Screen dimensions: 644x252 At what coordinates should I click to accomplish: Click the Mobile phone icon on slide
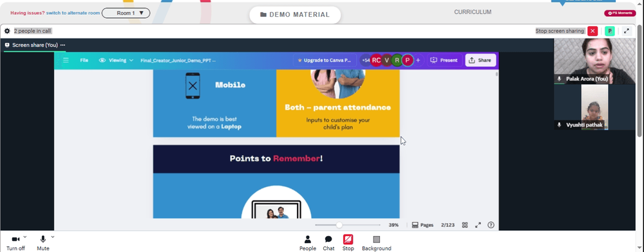[x=193, y=85]
